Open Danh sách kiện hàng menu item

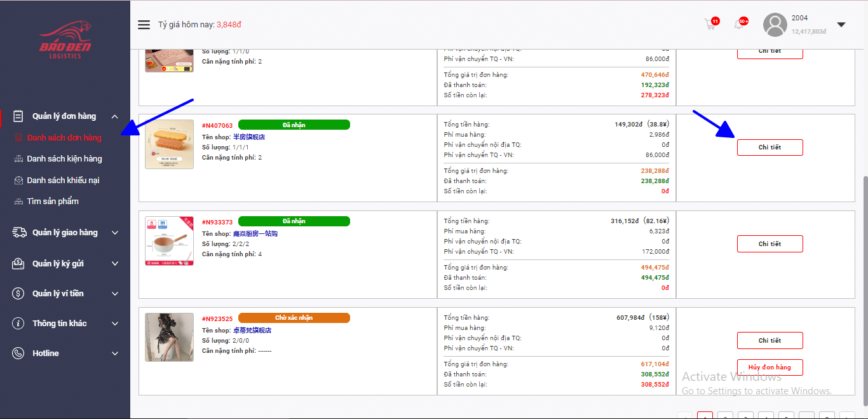coord(64,159)
